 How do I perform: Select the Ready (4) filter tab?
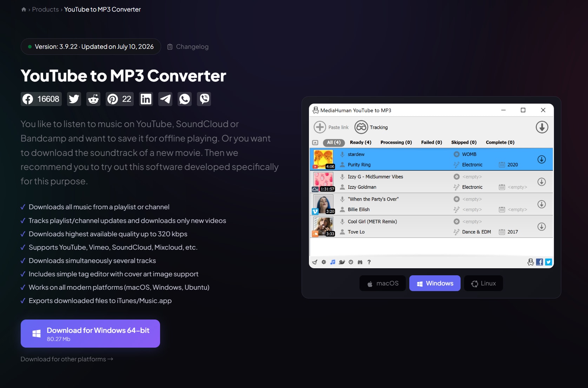click(361, 143)
